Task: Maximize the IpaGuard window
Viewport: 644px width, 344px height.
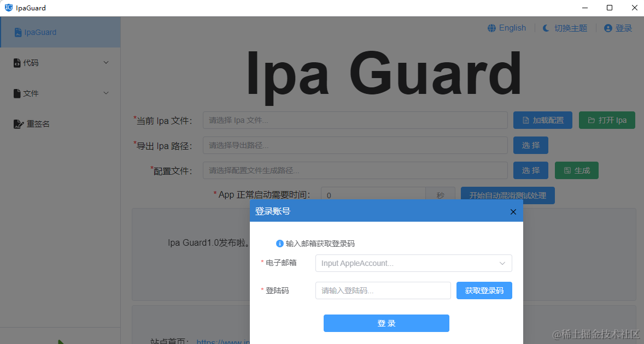Action: pyautogui.click(x=610, y=8)
